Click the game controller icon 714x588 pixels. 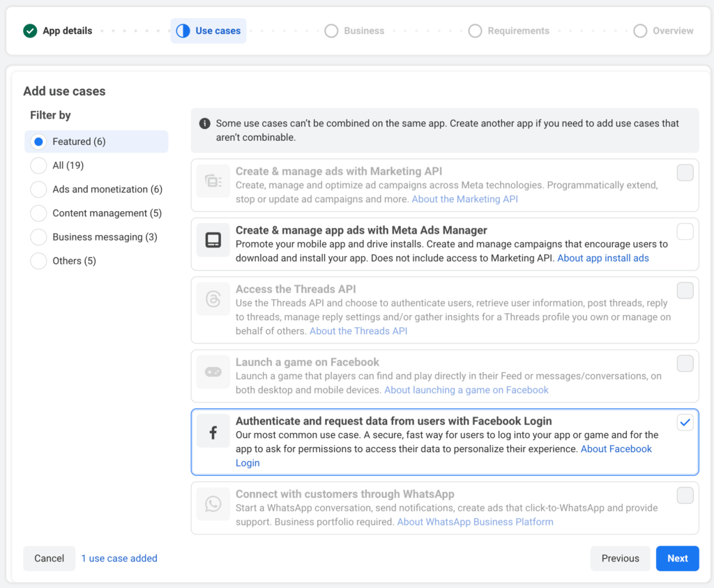click(x=213, y=372)
